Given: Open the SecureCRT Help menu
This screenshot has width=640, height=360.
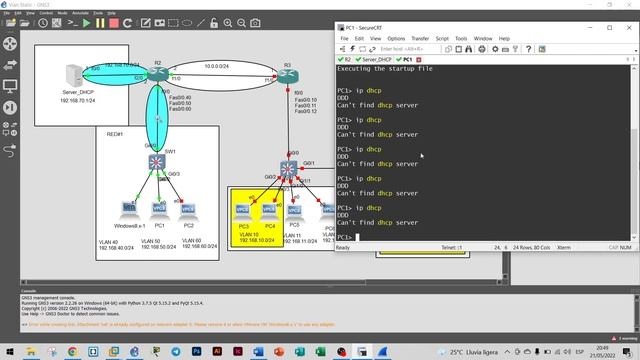Looking at the screenshot, I should (504, 38).
